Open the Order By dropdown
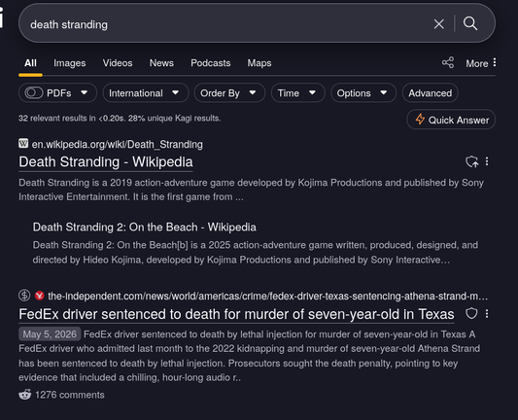The width and height of the screenshot is (518, 420). pyautogui.click(x=229, y=93)
